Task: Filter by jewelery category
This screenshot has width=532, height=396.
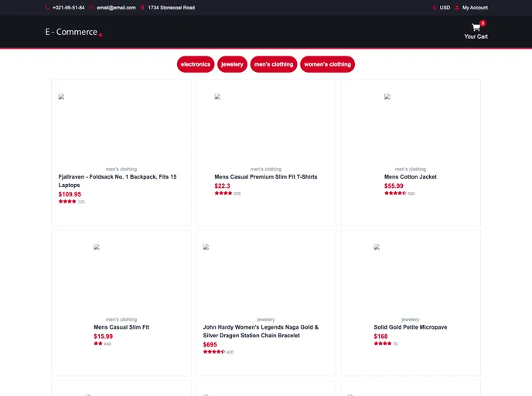Action: [x=232, y=64]
